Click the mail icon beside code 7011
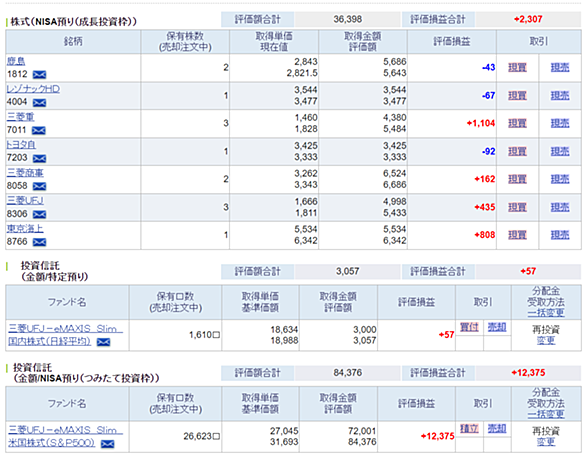Image resolution: width=586 pixels, height=462 pixels. click(x=38, y=130)
